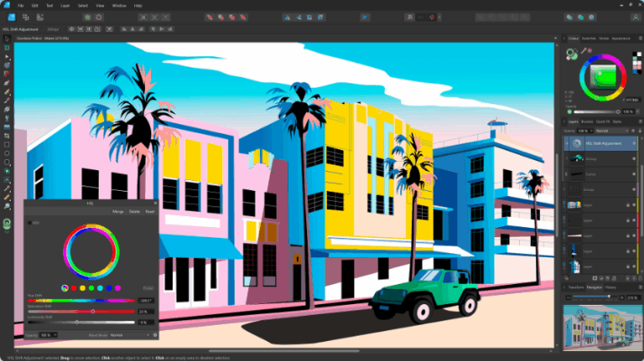Click the Layers panel lock icon near blend mode
644x361 pixels.
pos(640,131)
